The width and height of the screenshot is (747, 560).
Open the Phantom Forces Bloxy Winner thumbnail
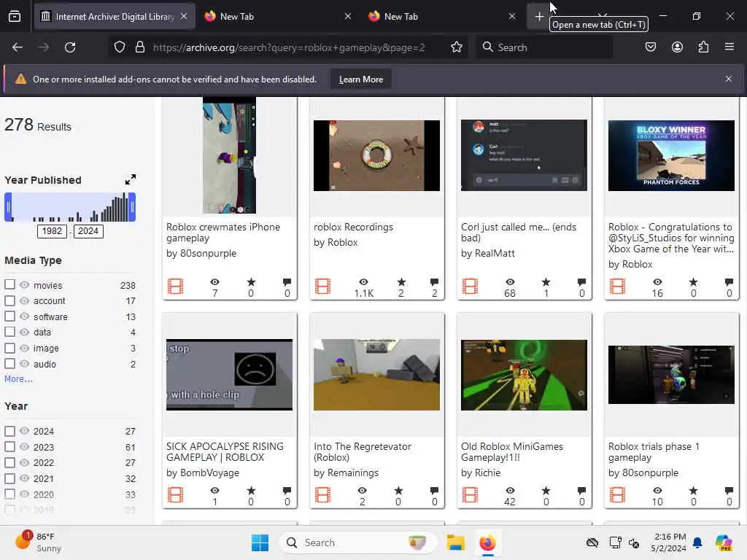coord(671,155)
